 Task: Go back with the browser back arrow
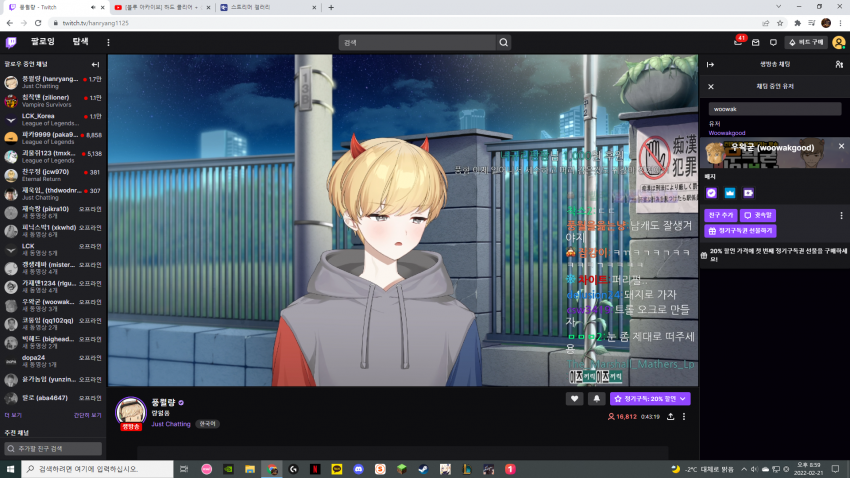[x=10, y=23]
